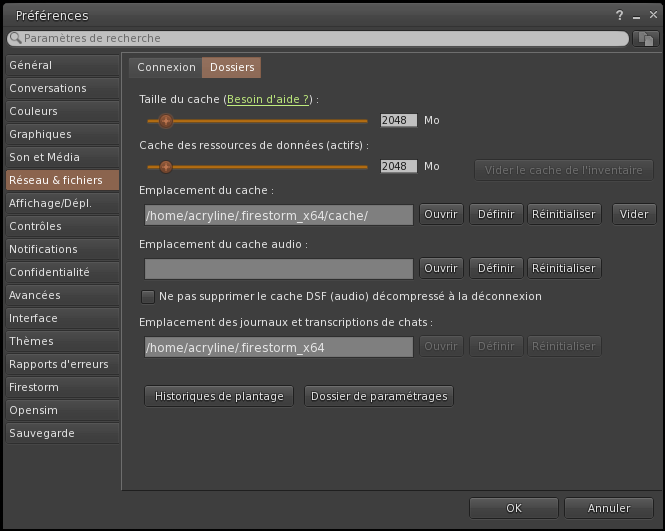Switch to the Connexion tab
Image resolution: width=665 pixels, height=531 pixels.
[166, 67]
